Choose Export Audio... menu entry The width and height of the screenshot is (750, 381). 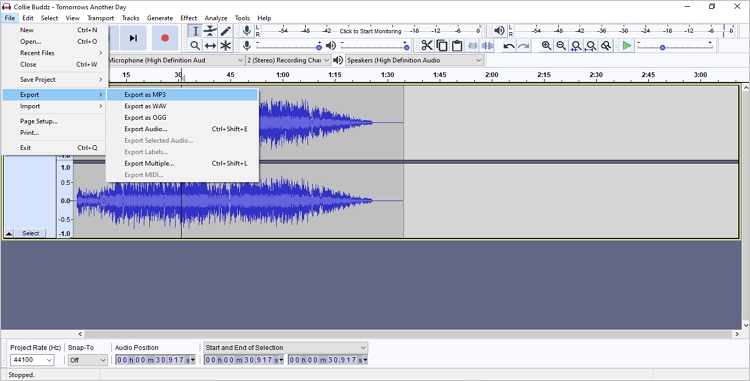pyautogui.click(x=182, y=129)
